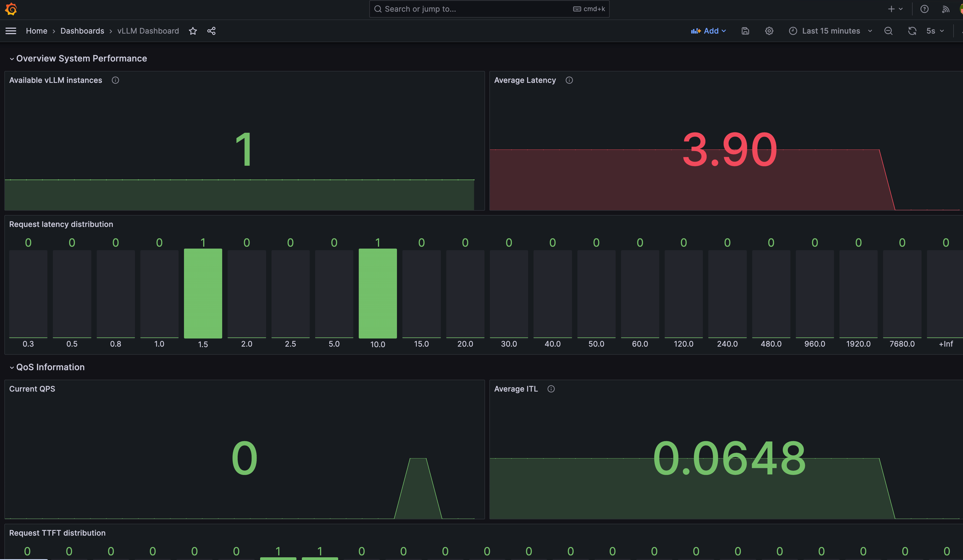Open the Add panel dropdown
963x560 pixels.
pos(708,31)
